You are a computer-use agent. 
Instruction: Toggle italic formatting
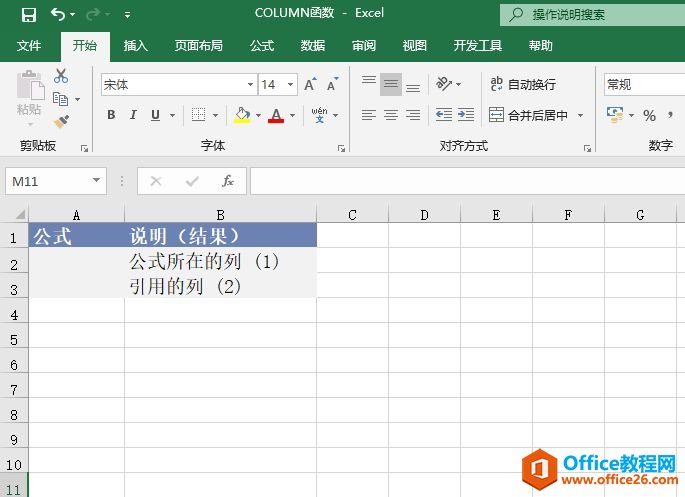click(133, 115)
